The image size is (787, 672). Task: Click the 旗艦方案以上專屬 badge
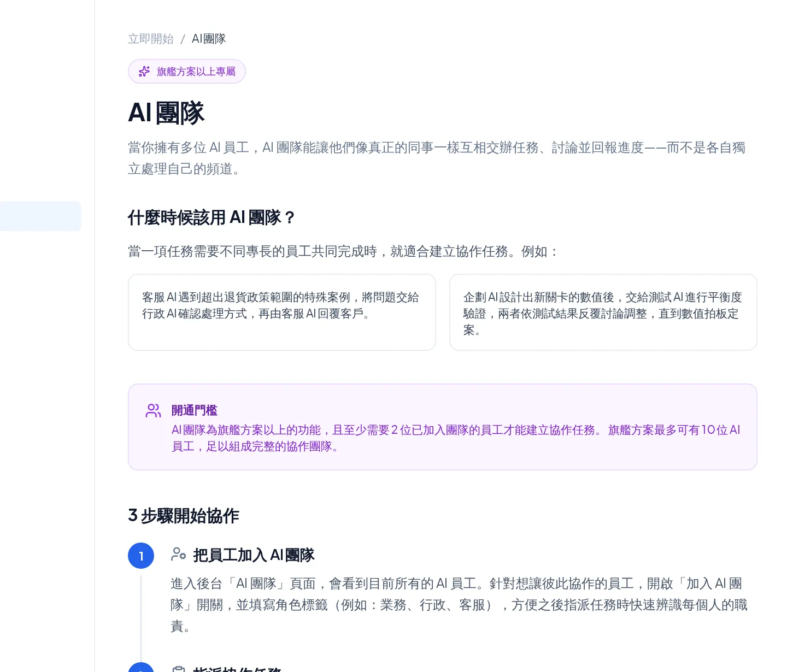point(187,72)
